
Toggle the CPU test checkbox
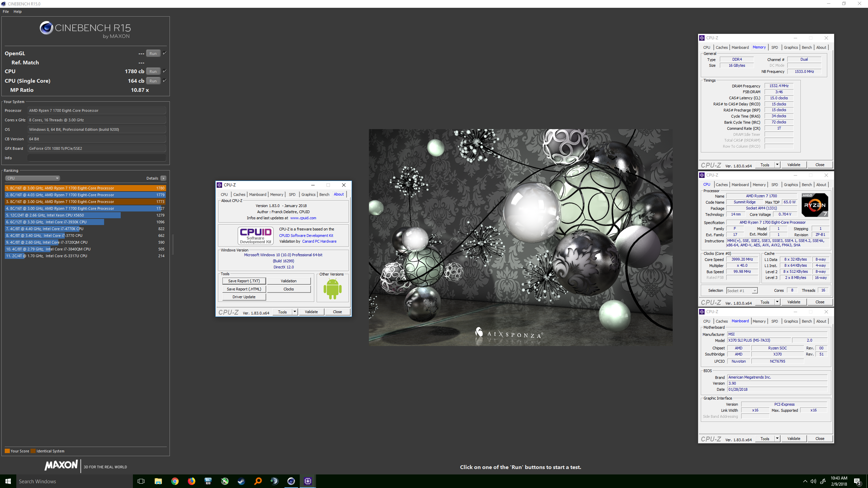click(x=164, y=71)
